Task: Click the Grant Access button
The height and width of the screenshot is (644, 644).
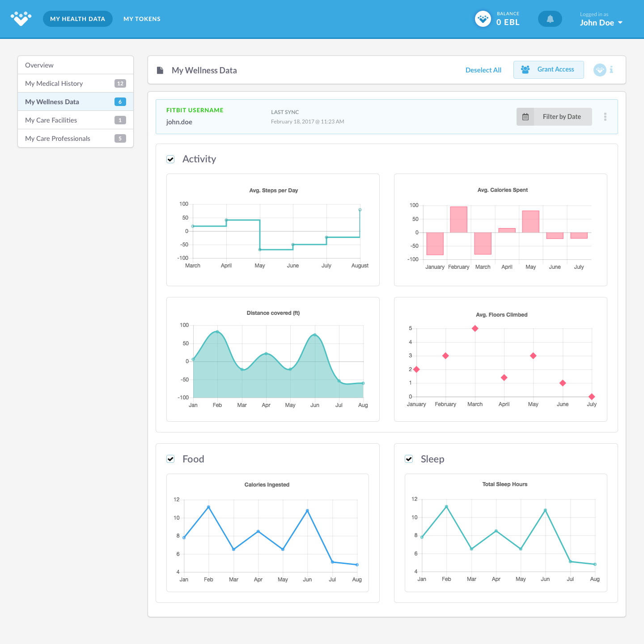Action: tap(549, 70)
